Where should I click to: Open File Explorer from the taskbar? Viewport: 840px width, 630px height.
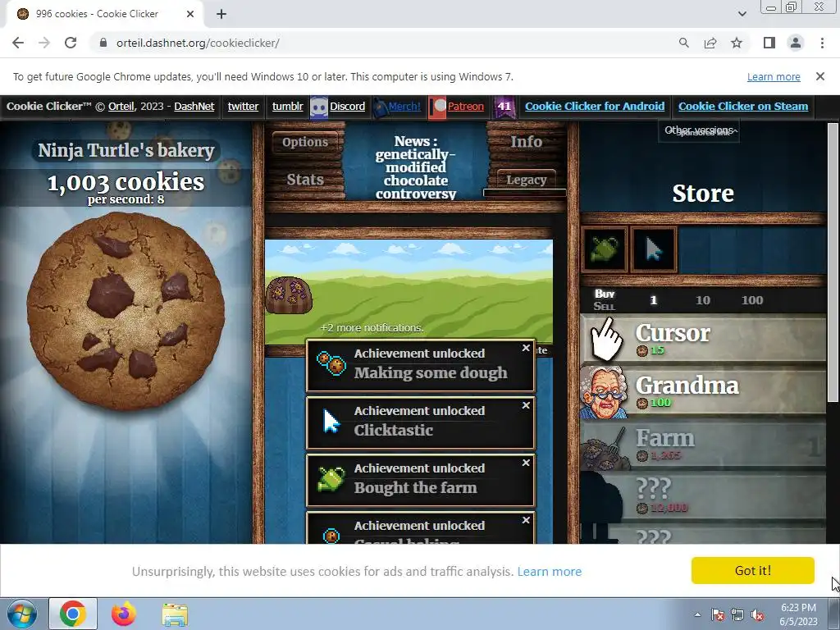click(175, 614)
